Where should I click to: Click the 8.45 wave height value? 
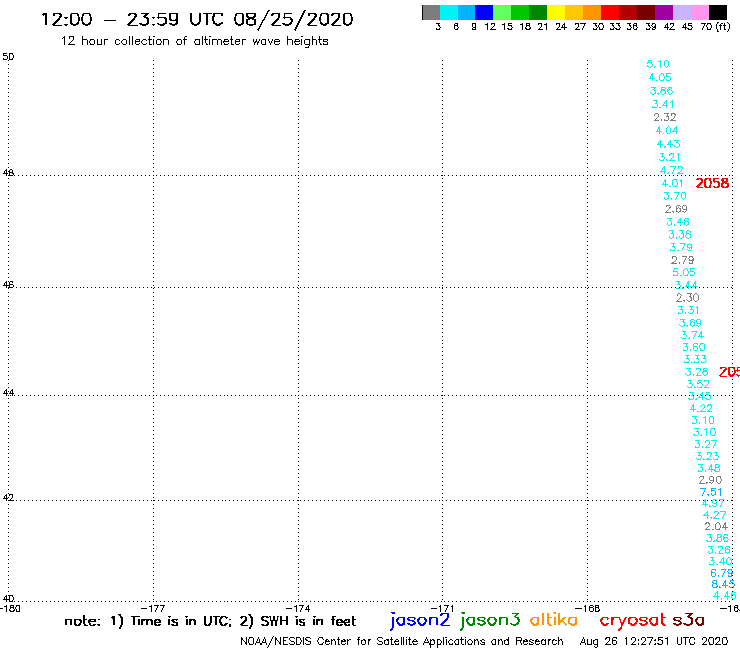[x=723, y=584]
